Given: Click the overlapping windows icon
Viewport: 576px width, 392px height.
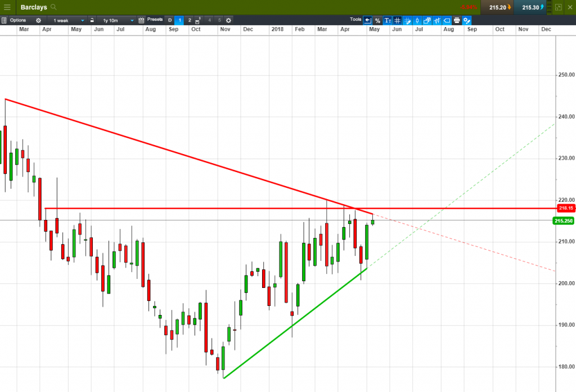Looking at the screenshot, I should 427,21.
